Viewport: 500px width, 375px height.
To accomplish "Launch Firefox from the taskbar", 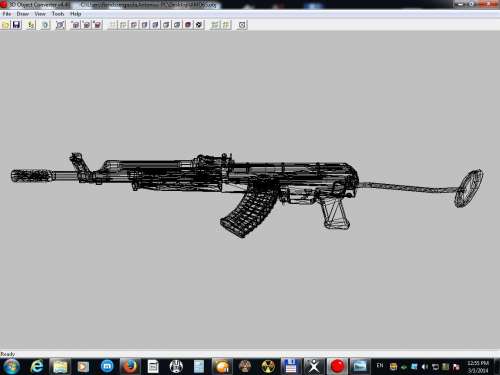I will pyautogui.click(x=130, y=367).
